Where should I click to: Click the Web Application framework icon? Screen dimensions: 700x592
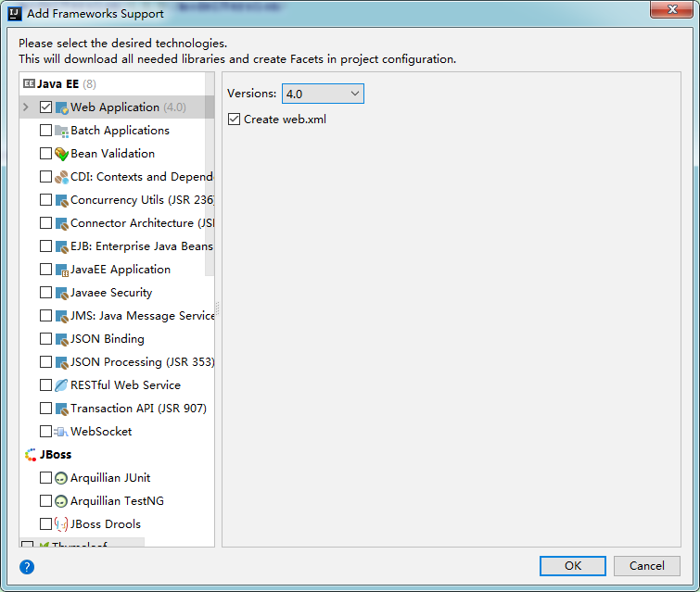point(61,107)
